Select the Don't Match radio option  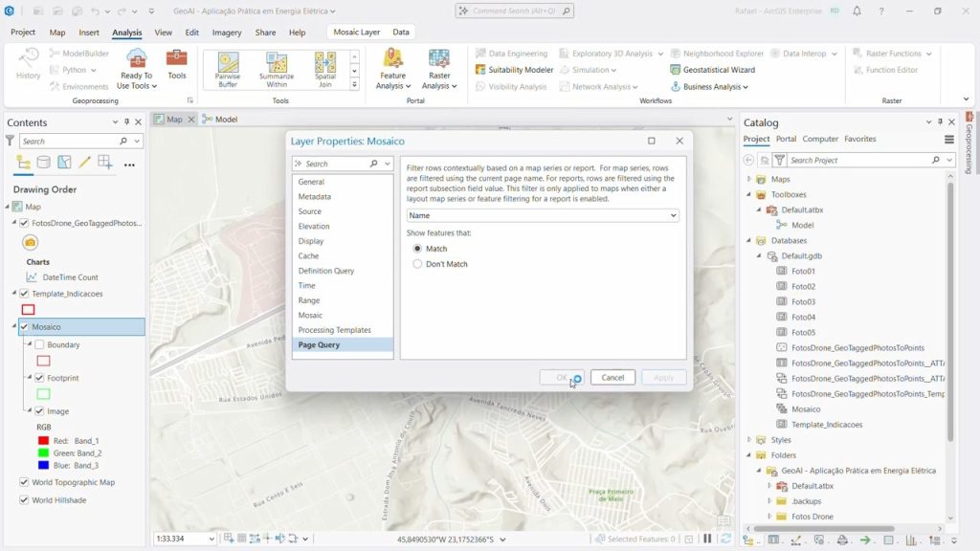click(x=417, y=264)
